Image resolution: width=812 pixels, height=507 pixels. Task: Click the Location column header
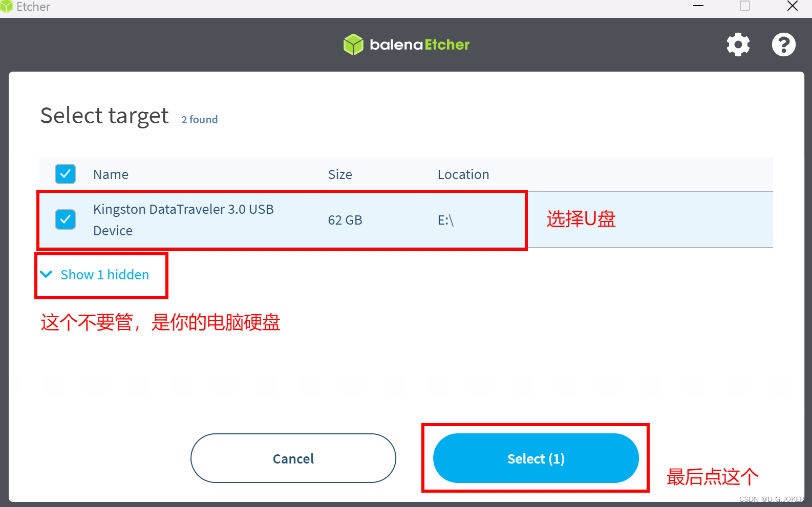463,174
